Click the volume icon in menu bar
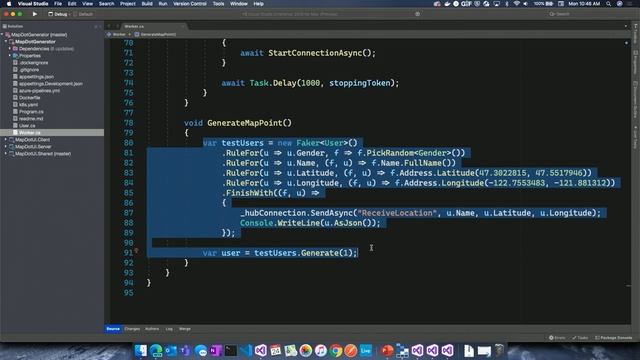The image size is (640, 360). pos(526,4)
